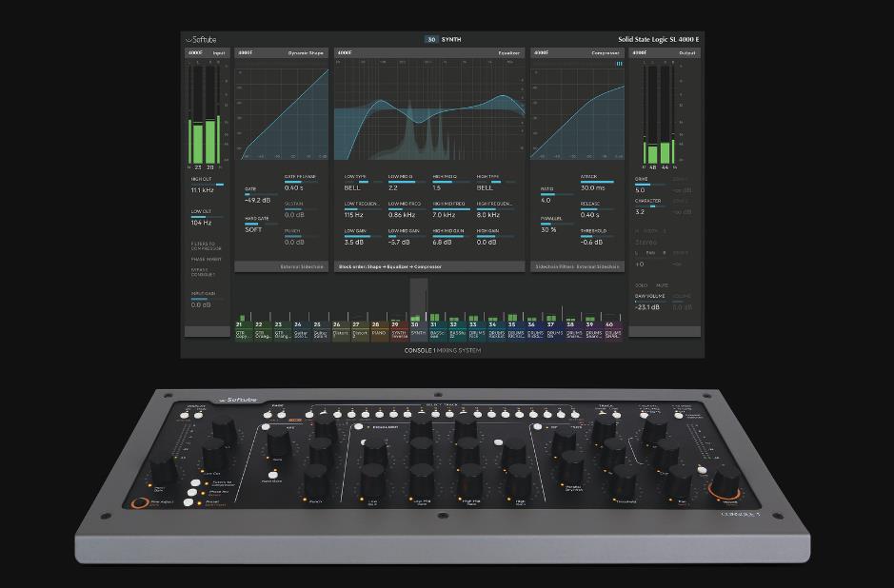Click the 30 SYNTH track title at top
The image size is (894, 588).
click(x=443, y=39)
